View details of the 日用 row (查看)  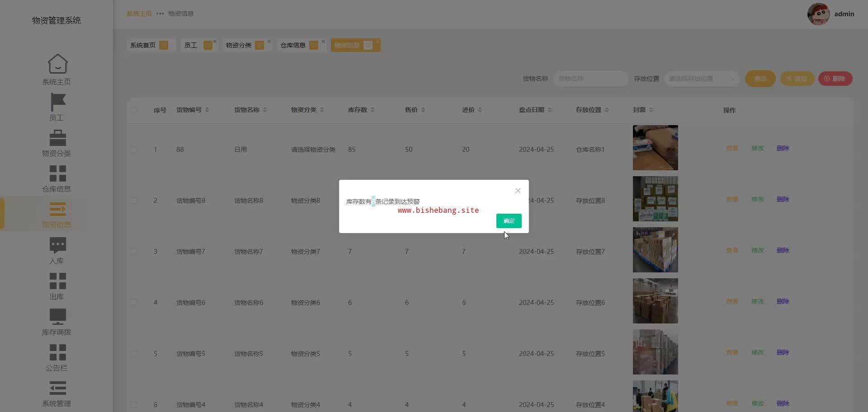pos(732,148)
